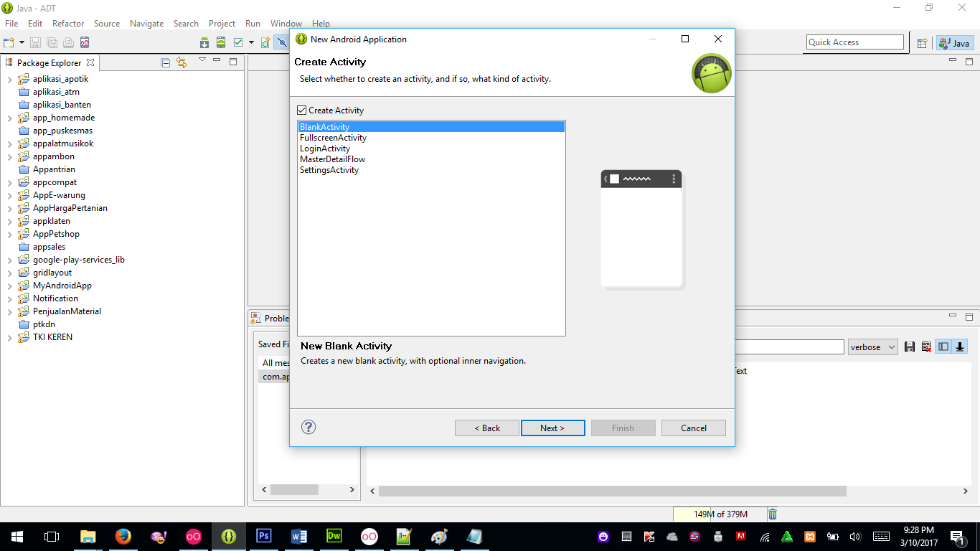The image size is (980, 551).
Task: Click the save log floppy icon
Action: click(910, 347)
